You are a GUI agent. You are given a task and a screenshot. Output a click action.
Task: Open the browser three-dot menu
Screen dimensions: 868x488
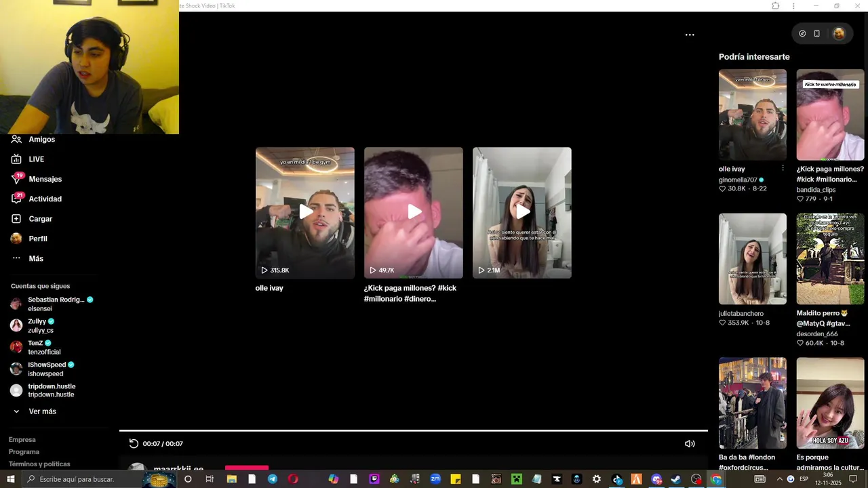793,6
